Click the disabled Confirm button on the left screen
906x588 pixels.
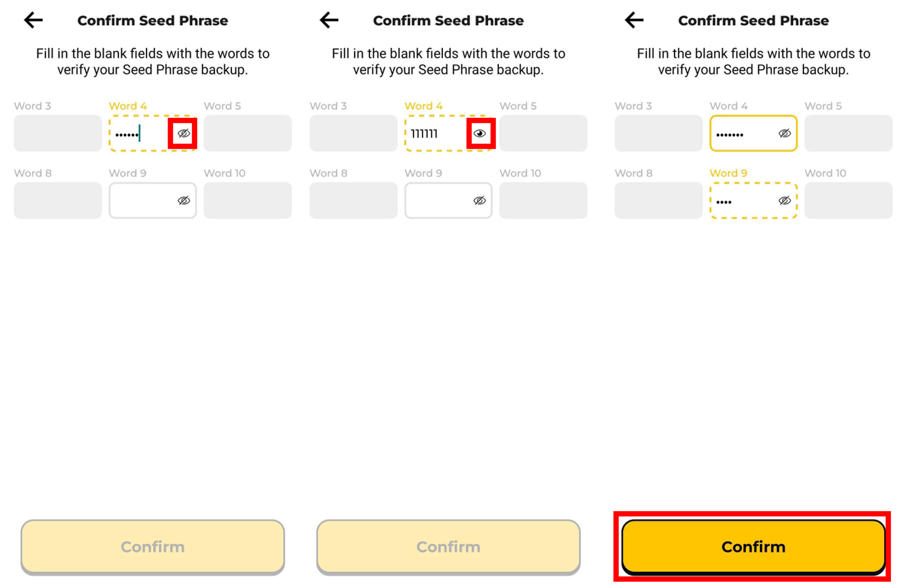(153, 547)
